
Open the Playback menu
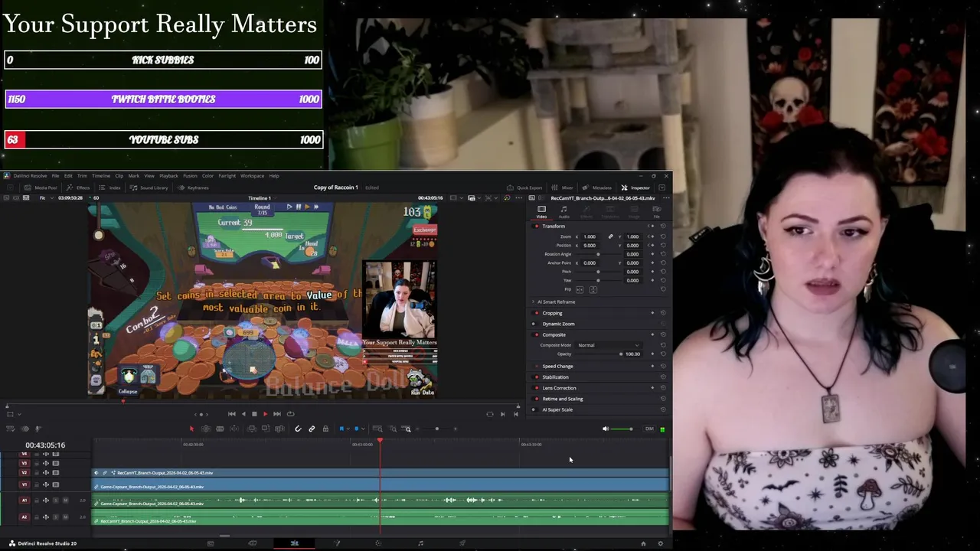(168, 176)
